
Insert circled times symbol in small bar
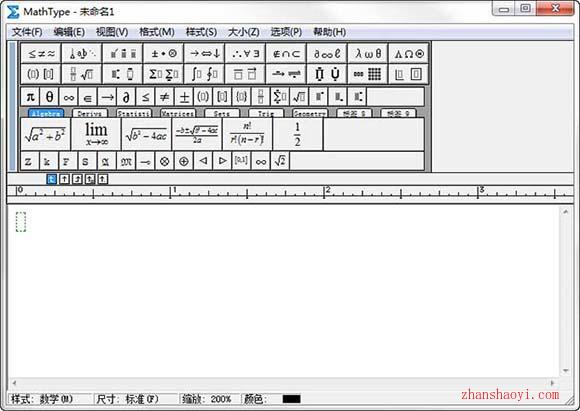(x=165, y=161)
